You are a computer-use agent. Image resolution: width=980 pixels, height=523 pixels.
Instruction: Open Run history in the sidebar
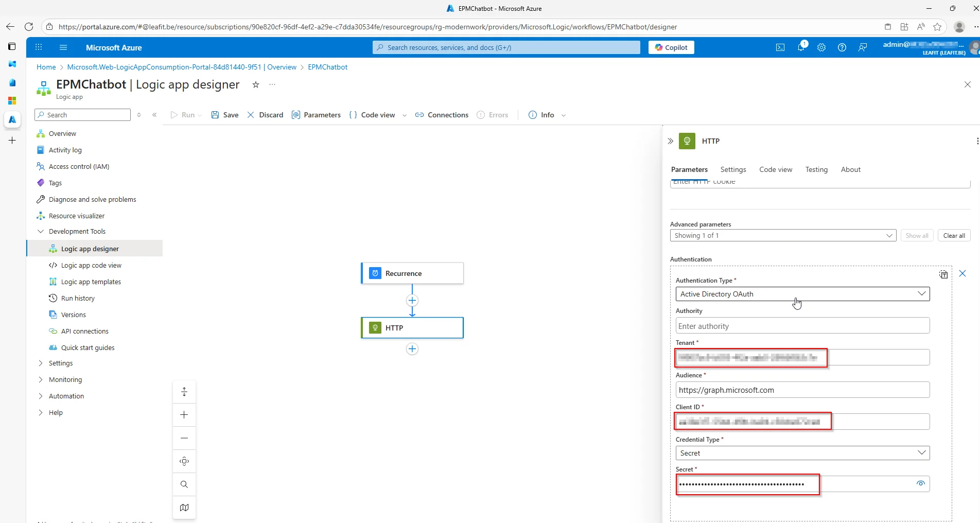point(78,298)
